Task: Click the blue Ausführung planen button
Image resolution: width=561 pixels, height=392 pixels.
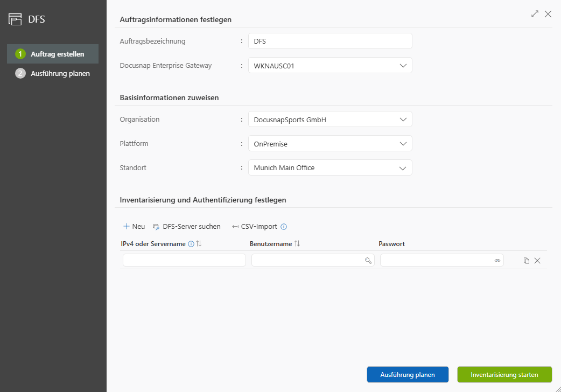Action: [408, 374]
